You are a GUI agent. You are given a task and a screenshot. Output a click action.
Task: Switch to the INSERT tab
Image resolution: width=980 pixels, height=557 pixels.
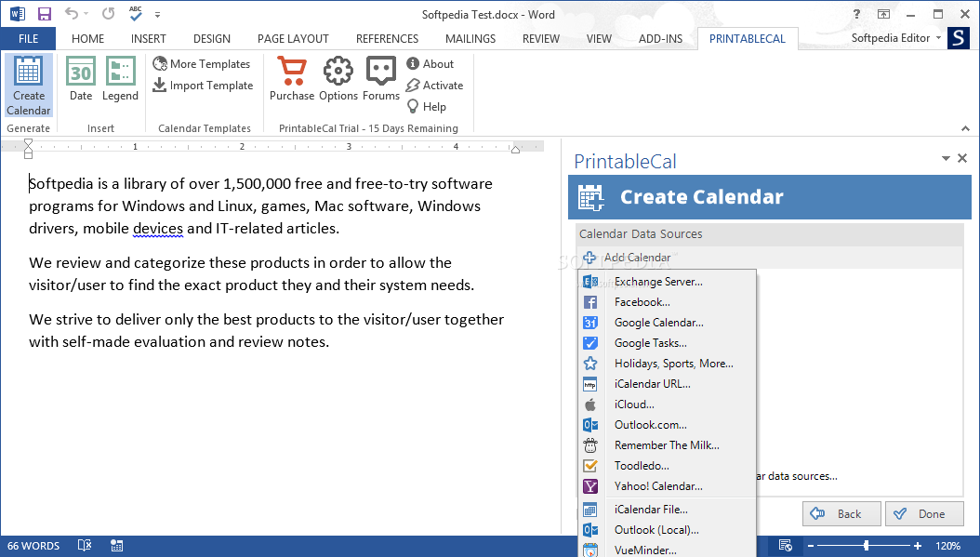(x=148, y=38)
